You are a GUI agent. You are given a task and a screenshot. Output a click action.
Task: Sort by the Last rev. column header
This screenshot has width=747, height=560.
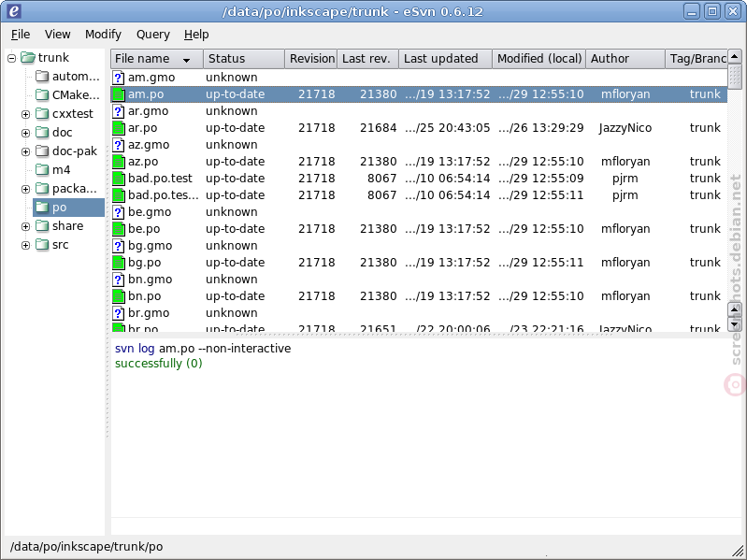pos(368,59)
